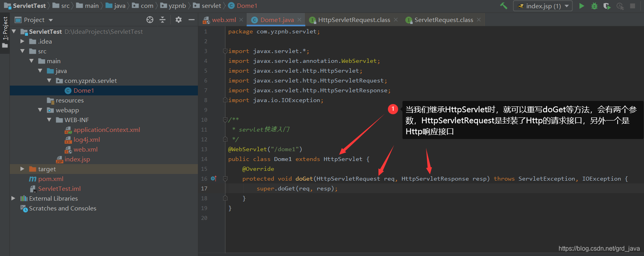Collapse the WEB-INF folder
This screenshot has height=256, width=644.
pyautogui.click(x=49, y=120)
